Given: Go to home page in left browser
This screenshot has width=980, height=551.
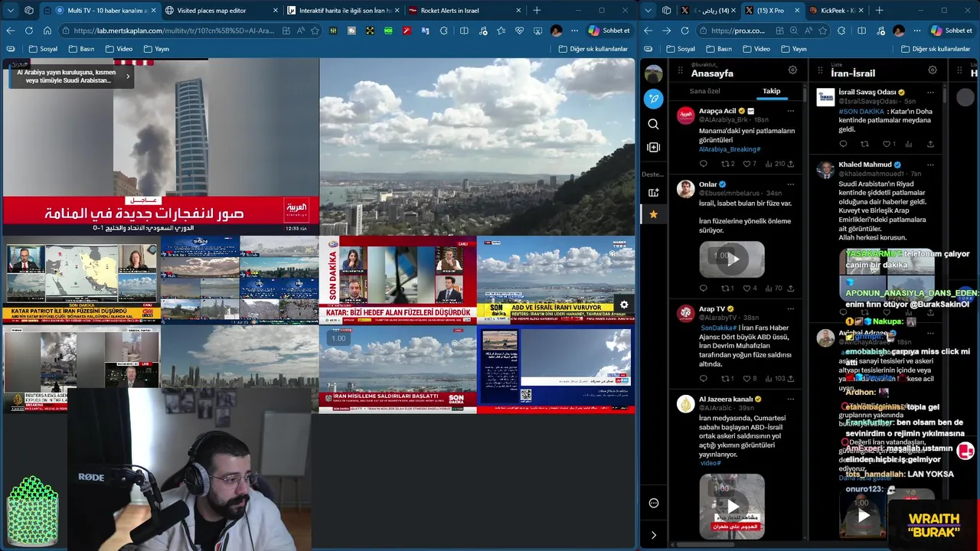Looking at the screenshot, I should point(47,31).
